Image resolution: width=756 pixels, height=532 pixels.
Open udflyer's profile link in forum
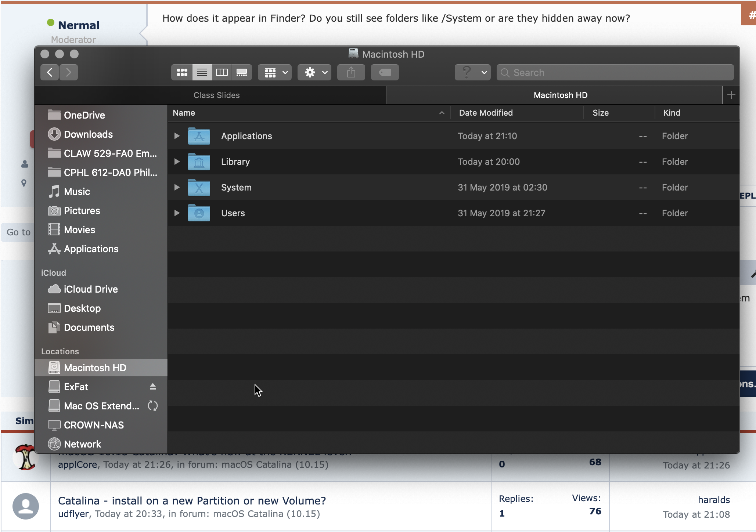[73, 514]
